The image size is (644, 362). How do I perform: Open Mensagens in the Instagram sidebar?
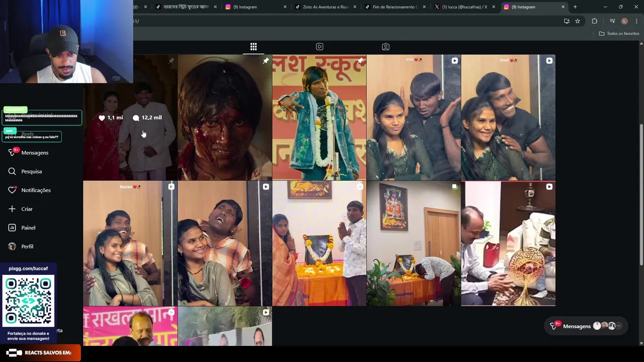pyautogui.click(x=29, y=152)
